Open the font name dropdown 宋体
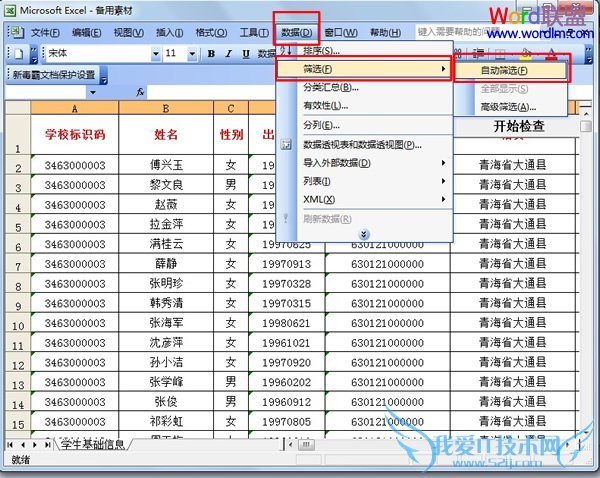 [x=156, y=54]
